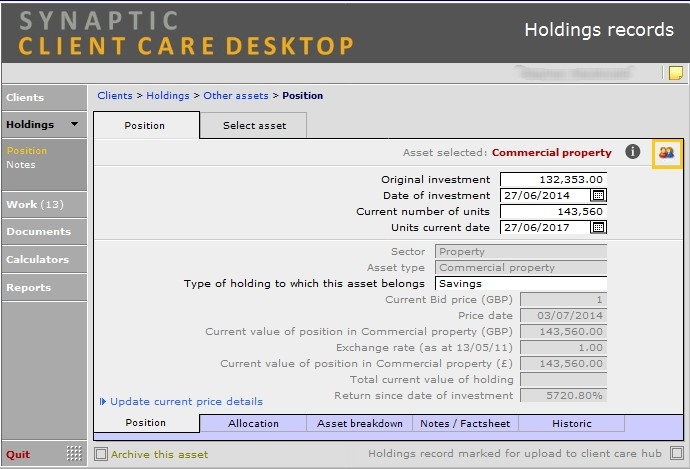Click Current value in Commercial property (GBP) field
The image size is (690, 469).
tap(563, 331)
